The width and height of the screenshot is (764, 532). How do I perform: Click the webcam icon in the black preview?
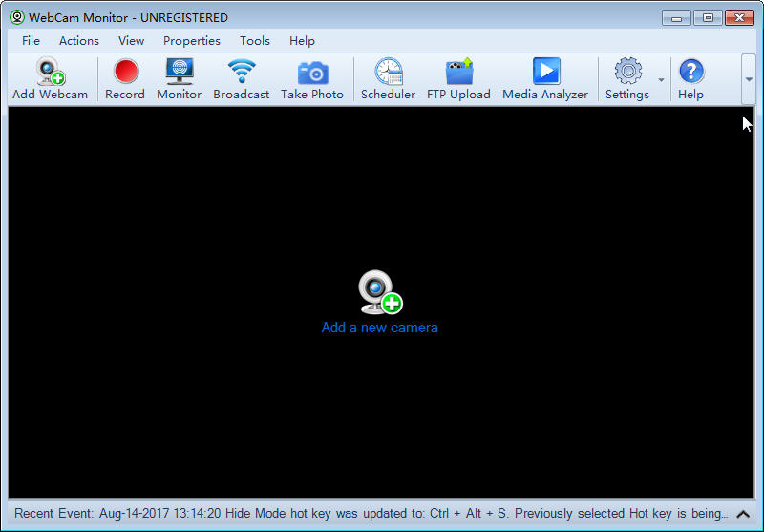pos(380,292)
